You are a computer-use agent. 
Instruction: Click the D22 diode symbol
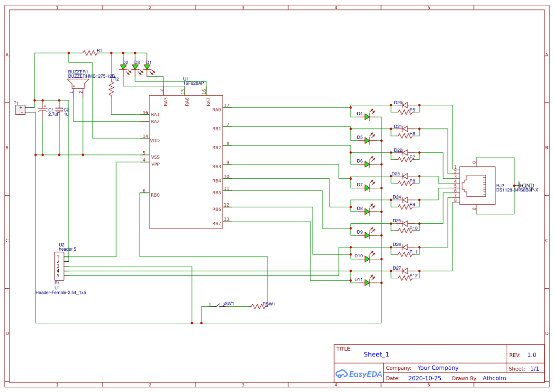(x=405, y=152)
